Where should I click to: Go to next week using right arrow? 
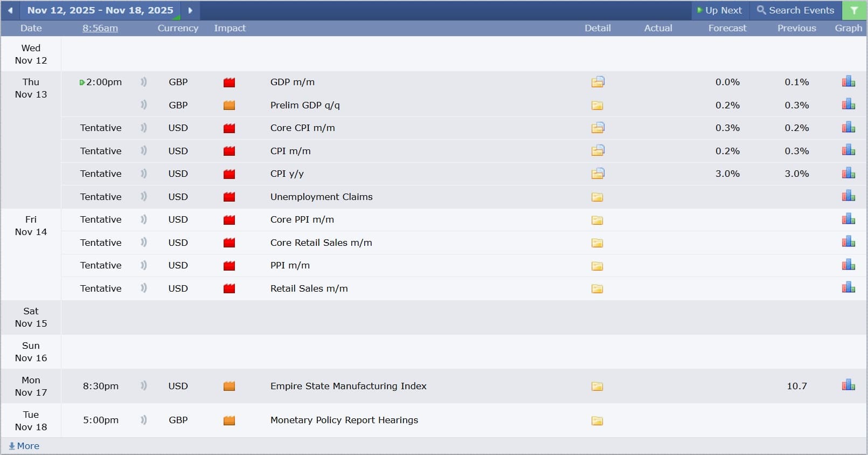190,10
